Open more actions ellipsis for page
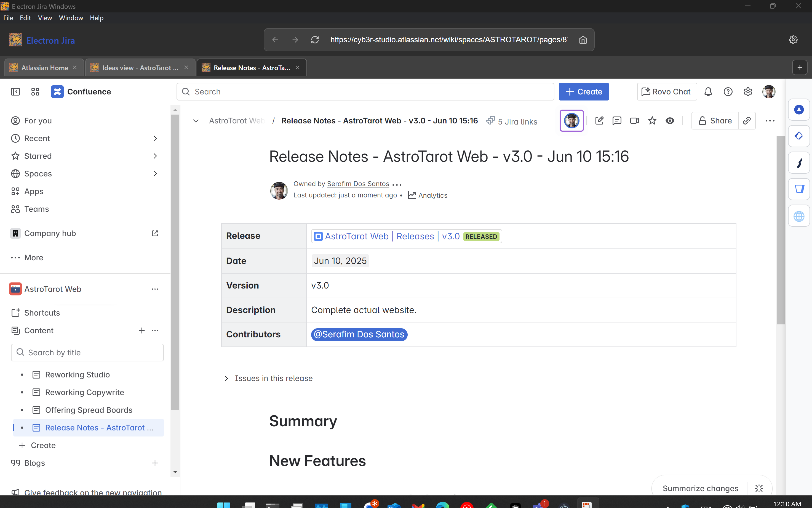Screen dimensions: 812x508 coord(770,121)
